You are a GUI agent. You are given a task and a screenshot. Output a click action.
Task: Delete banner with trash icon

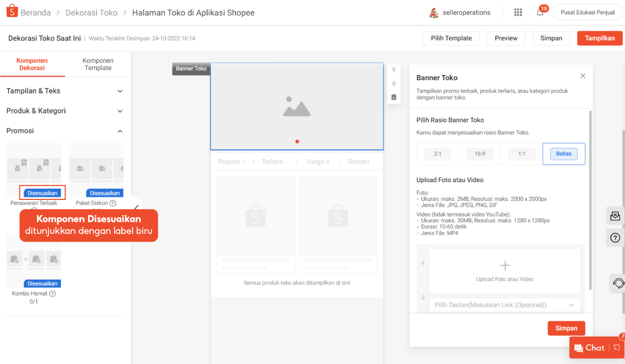pos(394,97)
